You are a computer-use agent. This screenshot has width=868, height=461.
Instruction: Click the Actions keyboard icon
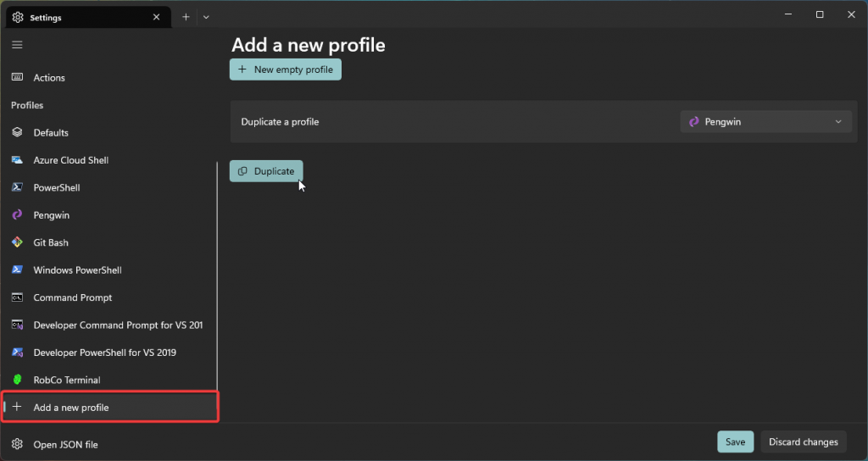tap(17, 77)
